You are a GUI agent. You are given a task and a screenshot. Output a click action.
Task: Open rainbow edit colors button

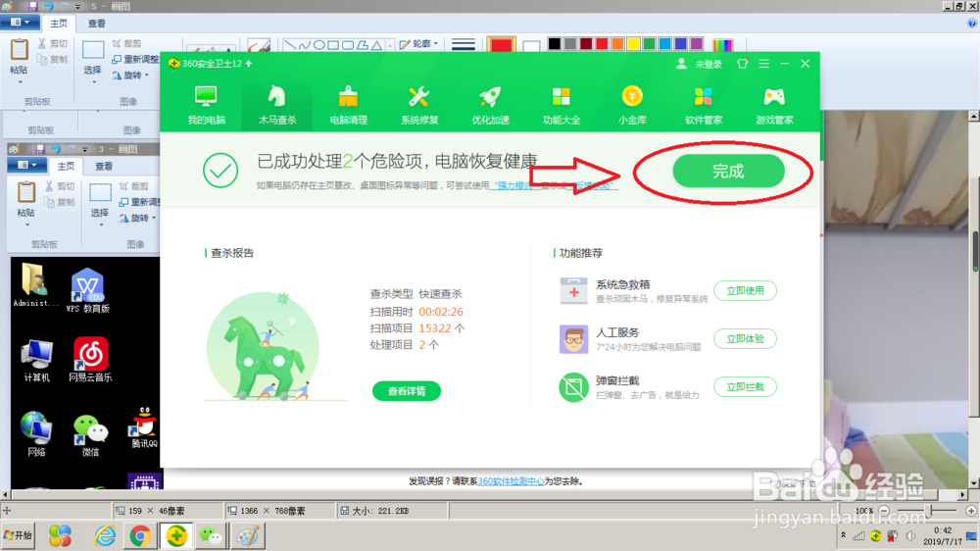[x=722, y=45]
